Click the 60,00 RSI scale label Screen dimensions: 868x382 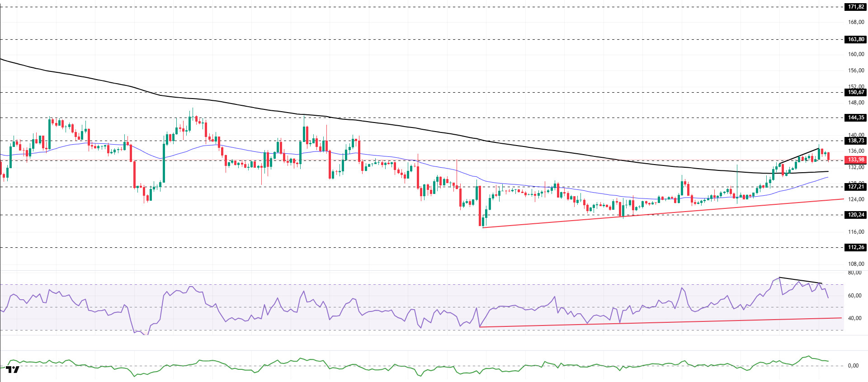tap(854, 296)
